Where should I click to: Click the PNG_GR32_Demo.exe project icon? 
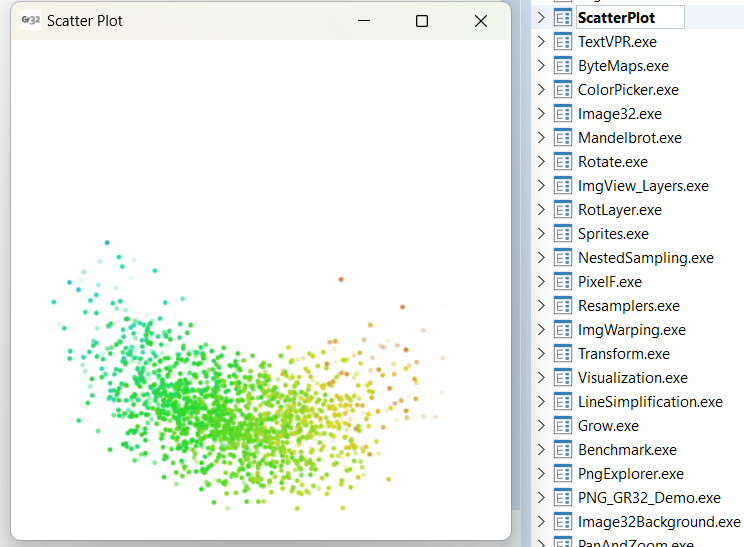pyautogui.click(x=563, y=498)
